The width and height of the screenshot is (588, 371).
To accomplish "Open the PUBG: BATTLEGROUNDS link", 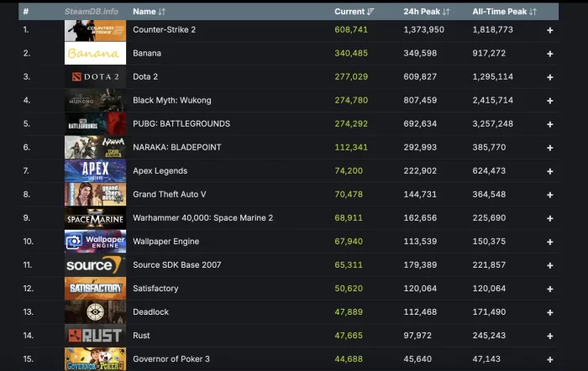I will tap(181, 123).
